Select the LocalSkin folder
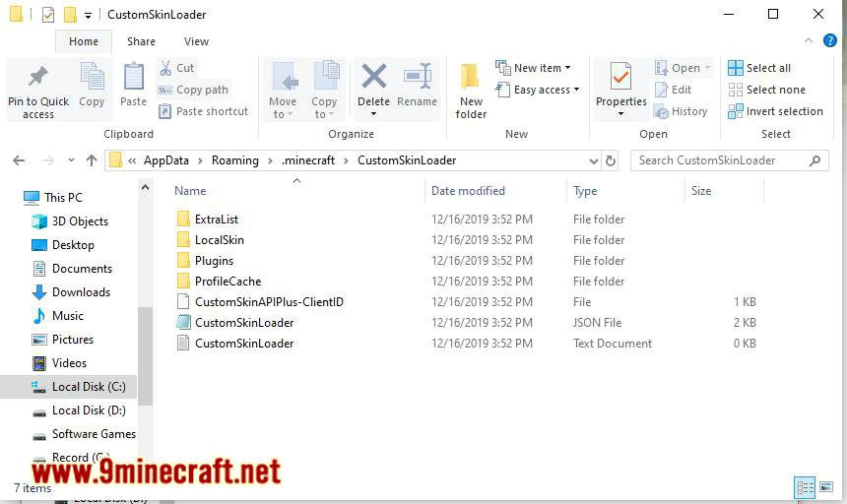The height and width of the screenshot is (504, 847). pos(219,239)
